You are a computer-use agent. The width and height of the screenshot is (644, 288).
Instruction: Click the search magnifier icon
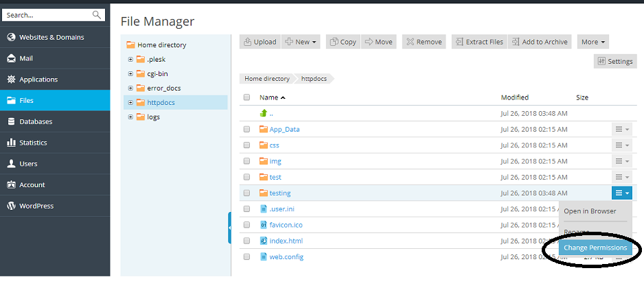[96, 14]
